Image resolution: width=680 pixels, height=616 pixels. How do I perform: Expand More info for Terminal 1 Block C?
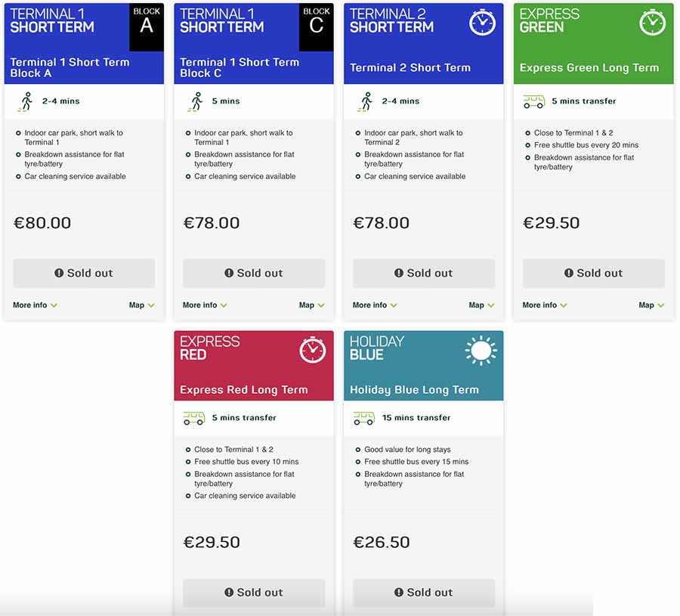pyautogui.click(x=205, y=305)
